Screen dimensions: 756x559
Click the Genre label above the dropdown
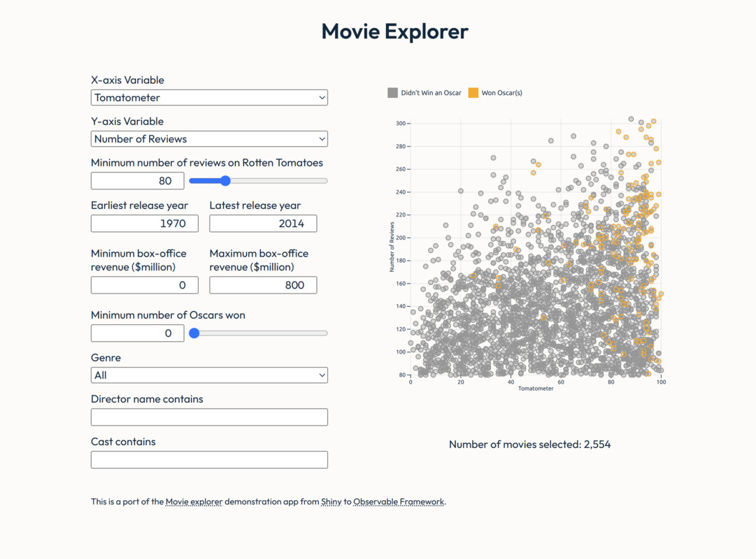(106, 358)
